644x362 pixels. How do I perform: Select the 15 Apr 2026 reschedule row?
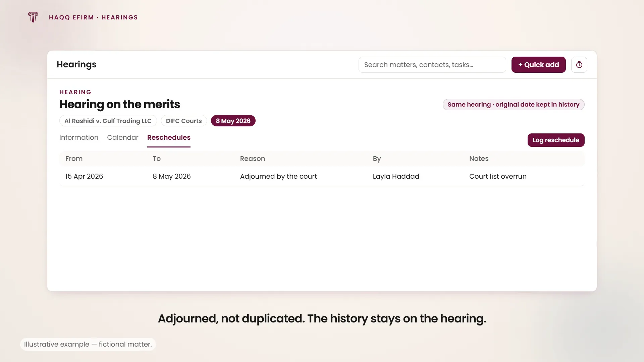click(322, 176)
